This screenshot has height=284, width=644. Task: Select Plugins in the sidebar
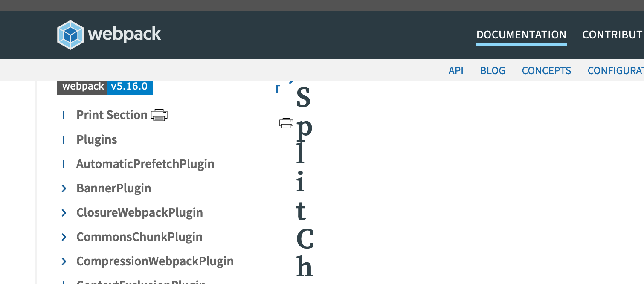[96, 139]
